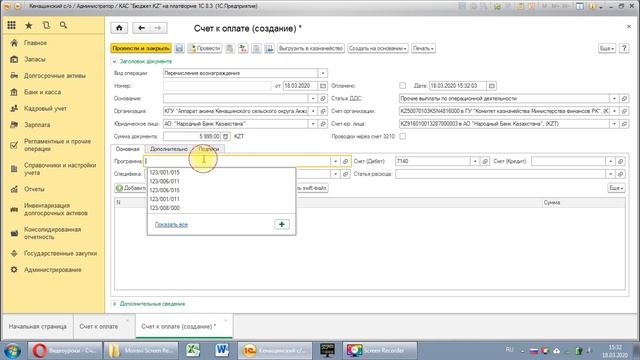Screen dimensions: 640x360
Task: Expand Организация dropdown arrow
Action: pyautogui.click(x=313, y=111)
